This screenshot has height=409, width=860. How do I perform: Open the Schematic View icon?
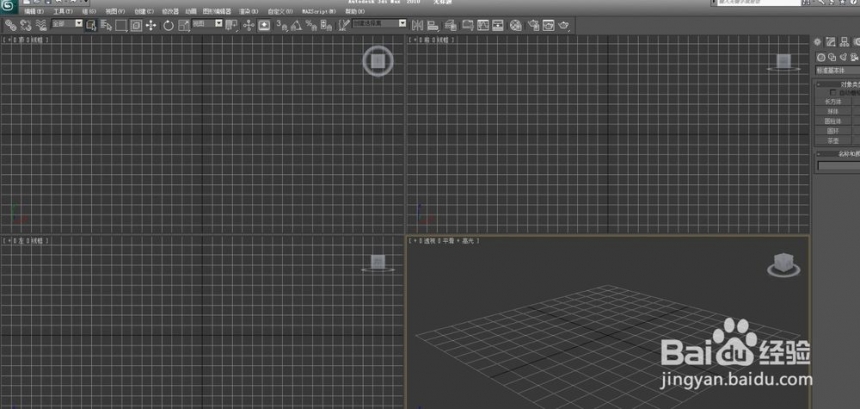pos(498,25)
